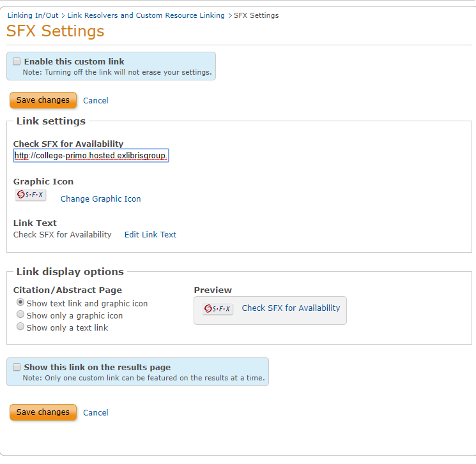476x464 pixels.
Task: Click the Link display options section title
Action: coord(70,272)
